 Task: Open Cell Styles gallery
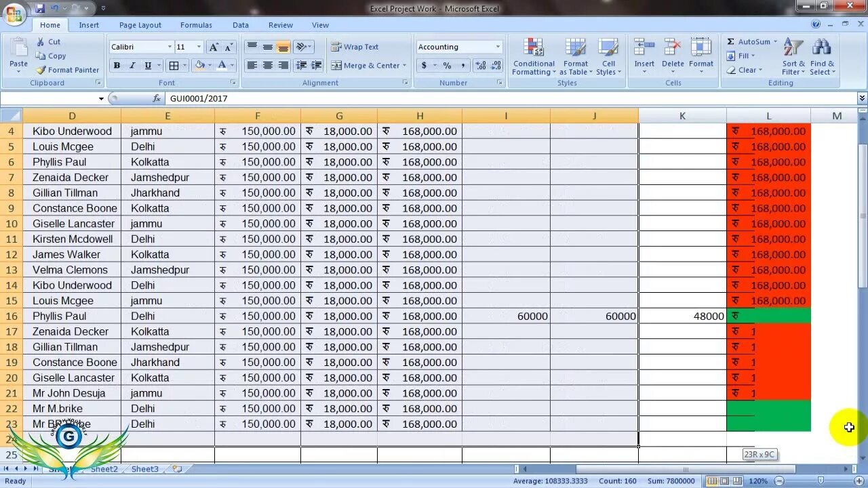pyautogui.click(x=608, y=57)
